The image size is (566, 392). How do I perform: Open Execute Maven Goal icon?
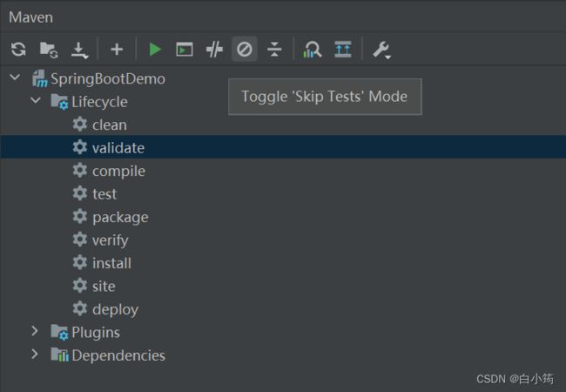coord(184,50)
